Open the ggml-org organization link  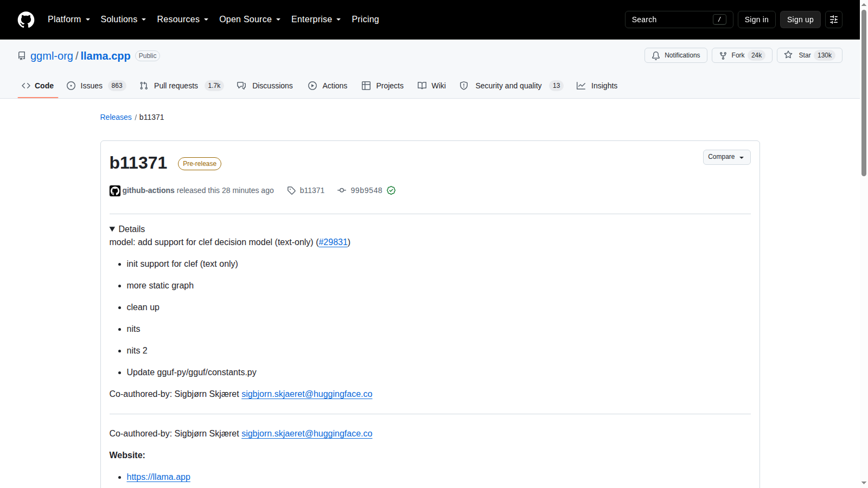[52, 56]
